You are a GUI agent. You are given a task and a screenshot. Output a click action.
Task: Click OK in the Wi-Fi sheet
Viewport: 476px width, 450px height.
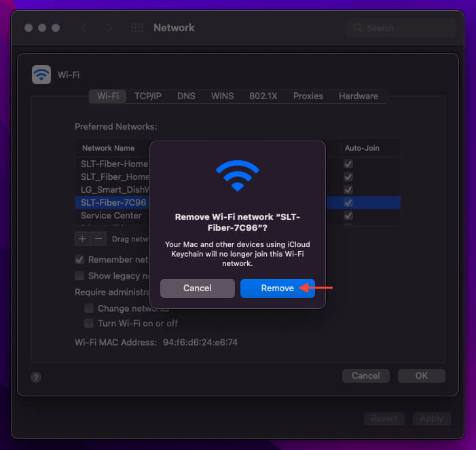point(422,376)
